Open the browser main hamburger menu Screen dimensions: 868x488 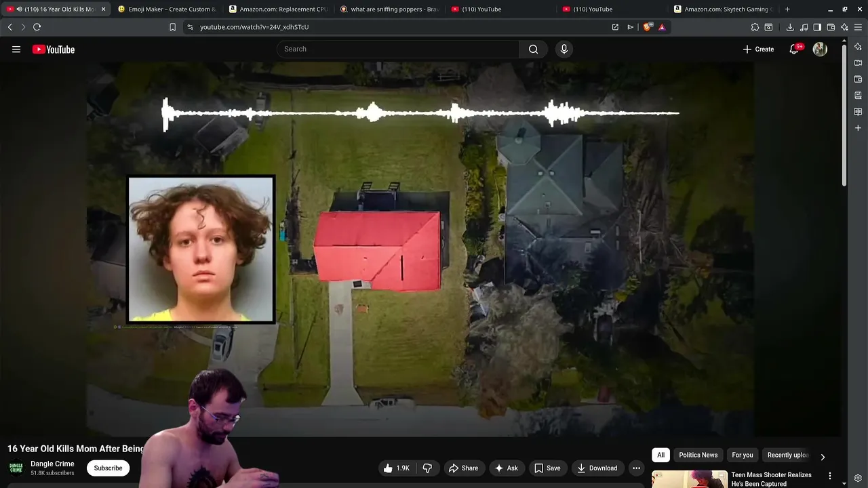(x=858, y=27)
